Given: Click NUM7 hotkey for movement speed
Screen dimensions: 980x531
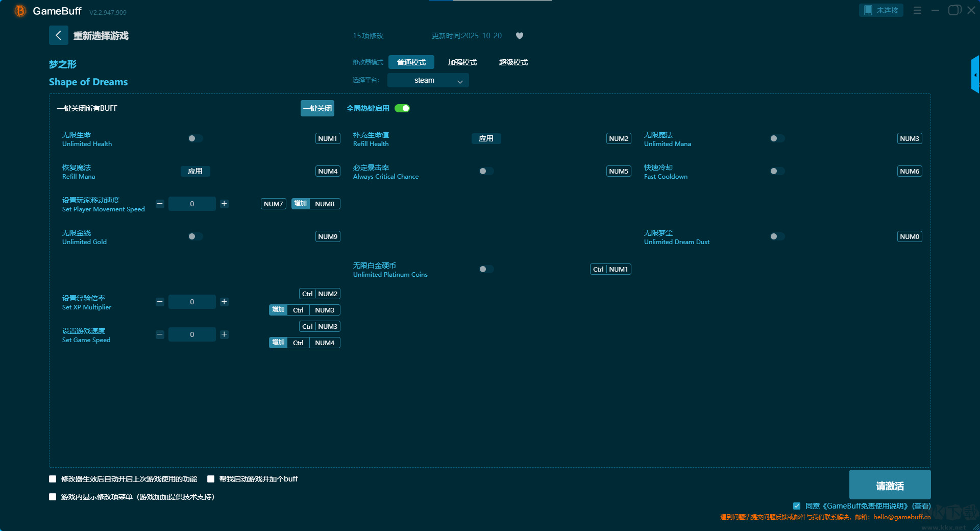Looking at the screenshot, I should (274, 204).
